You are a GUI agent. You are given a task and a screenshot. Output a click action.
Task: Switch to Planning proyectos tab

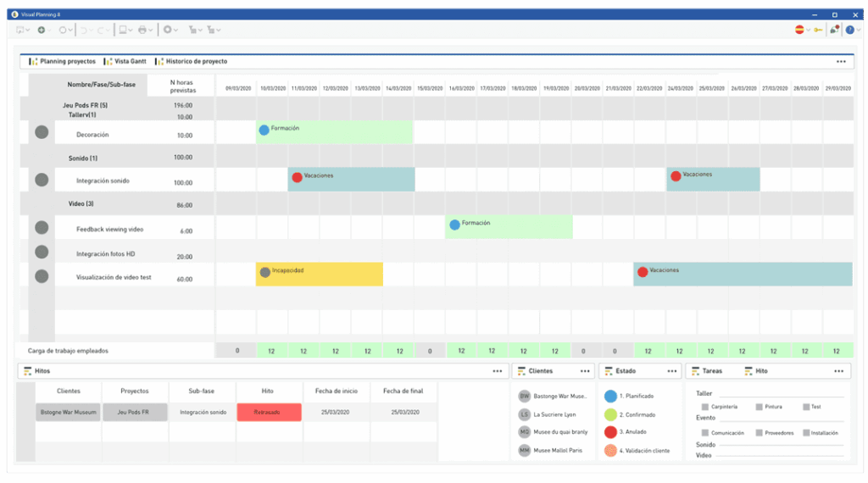(62, 61)
